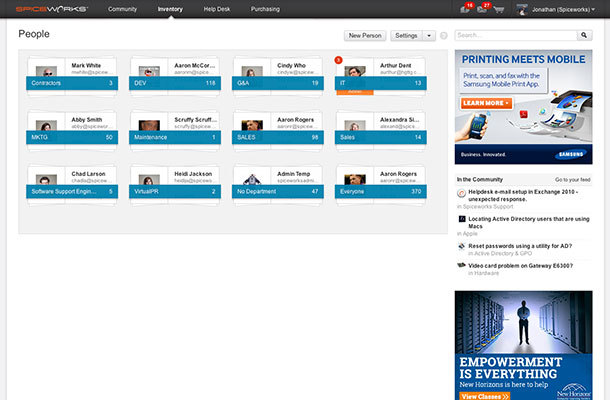Open the No Department group bar

click(x=278, y=191)
